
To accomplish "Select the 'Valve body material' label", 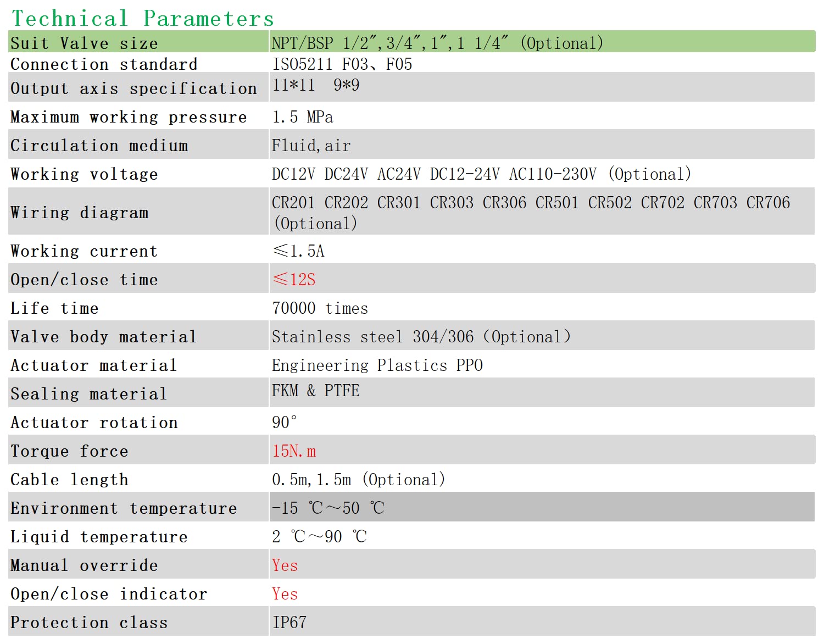I will click(103, 337).
